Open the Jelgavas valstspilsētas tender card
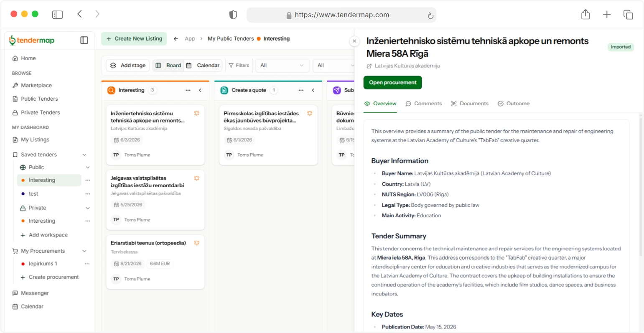 click(155, 200)
